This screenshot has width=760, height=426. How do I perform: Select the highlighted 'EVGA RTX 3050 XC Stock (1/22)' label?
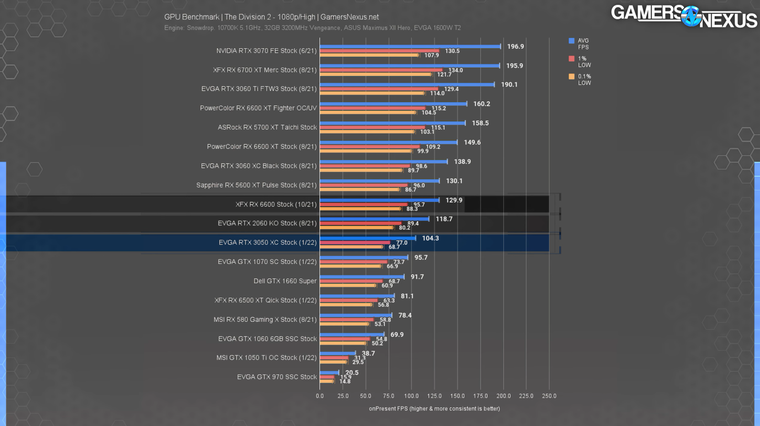pyautogui.click(x=268, y=242)
